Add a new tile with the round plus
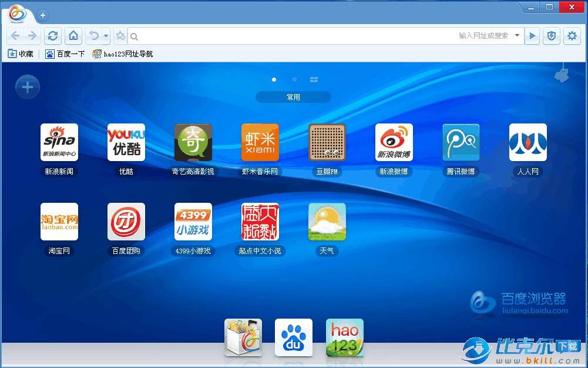This screenshot has height=368, width=588. pos(28,87)
